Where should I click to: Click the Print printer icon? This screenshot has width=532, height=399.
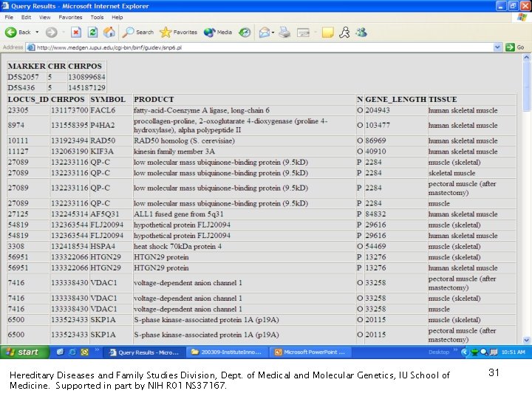pyautogui.click(x=284, y=33)
